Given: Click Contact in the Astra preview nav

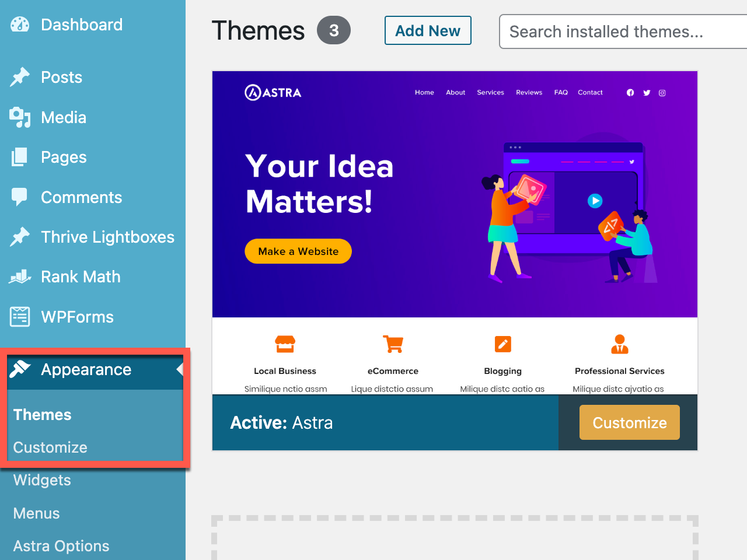Looking at the screenshot, I should coord(590,92).
